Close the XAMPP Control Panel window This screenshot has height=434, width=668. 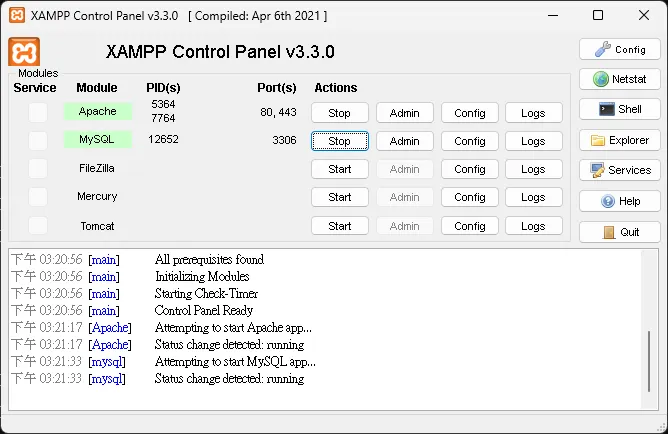[x=644, y=15]
